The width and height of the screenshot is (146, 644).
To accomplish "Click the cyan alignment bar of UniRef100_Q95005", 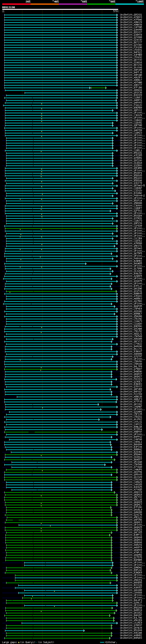I will pos(58,474).
